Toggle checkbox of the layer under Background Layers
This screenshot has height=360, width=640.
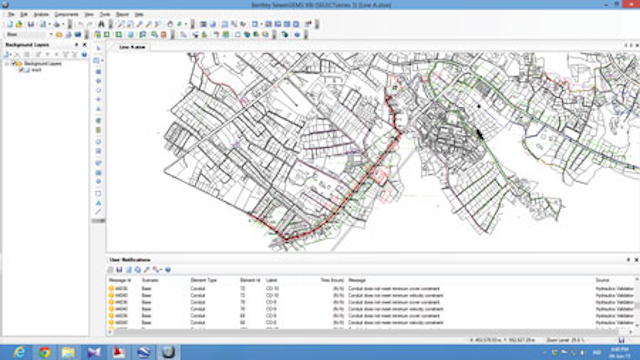coord(21,70)
